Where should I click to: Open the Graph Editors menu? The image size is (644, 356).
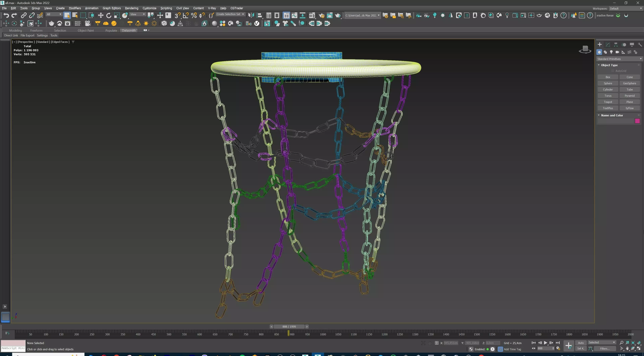click(x=112, y=8)
